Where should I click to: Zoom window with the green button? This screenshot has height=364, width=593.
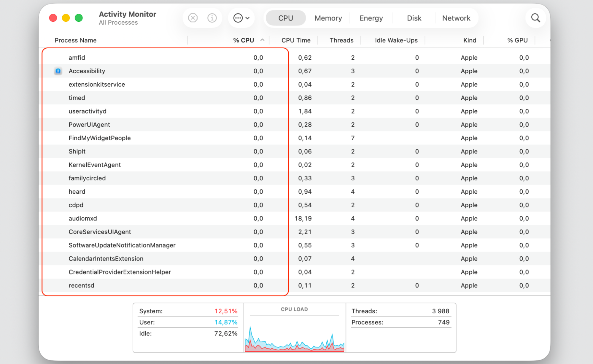tap(79, 18)
